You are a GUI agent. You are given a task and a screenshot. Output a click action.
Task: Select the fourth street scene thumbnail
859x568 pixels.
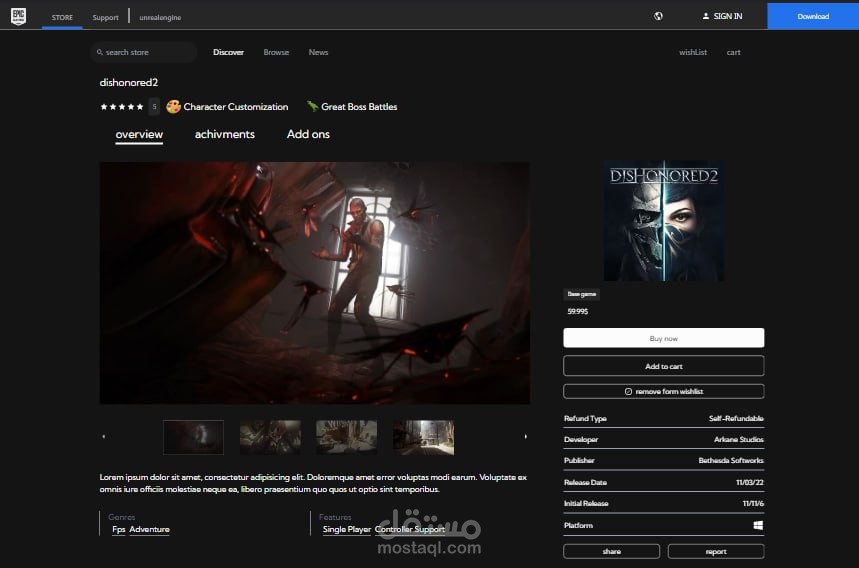coord(423,437)
